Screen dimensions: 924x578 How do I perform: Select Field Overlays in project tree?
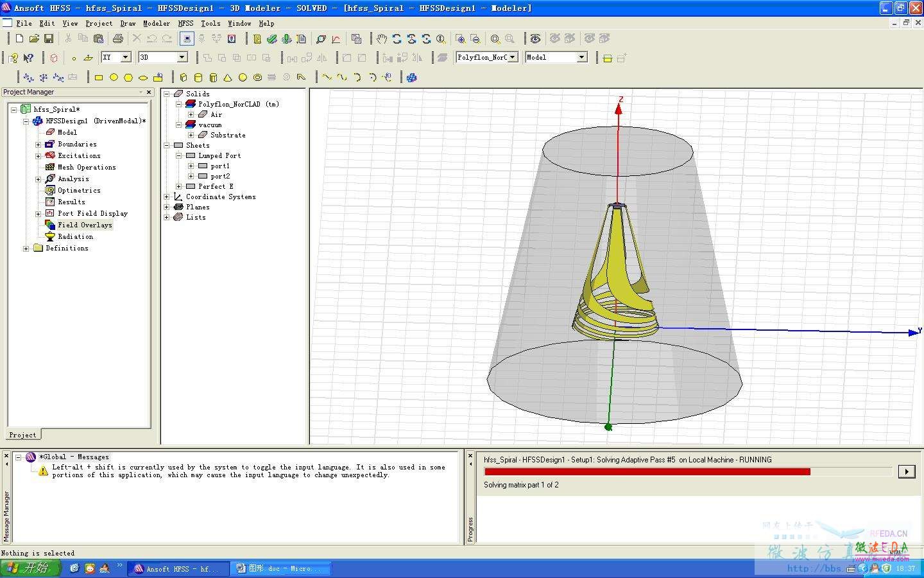85,225
